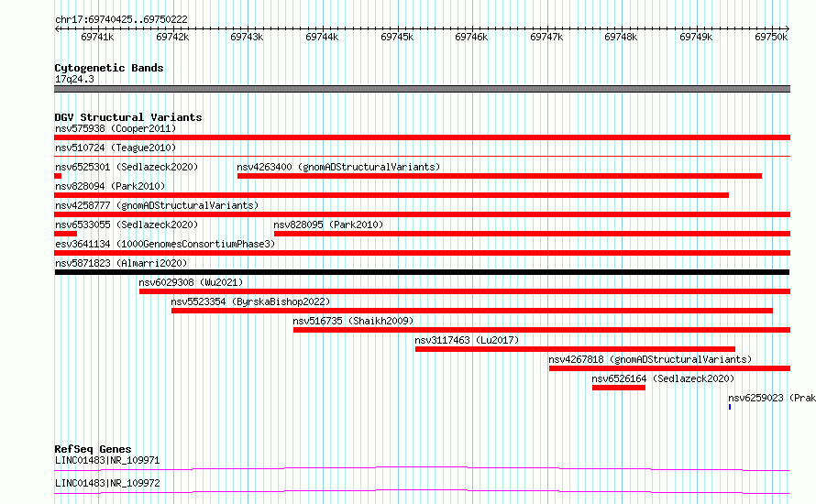The height and width of the screenshot is (504, 816).
Task: Click the 69743k ruler tick label
Action: pos(247,37)
